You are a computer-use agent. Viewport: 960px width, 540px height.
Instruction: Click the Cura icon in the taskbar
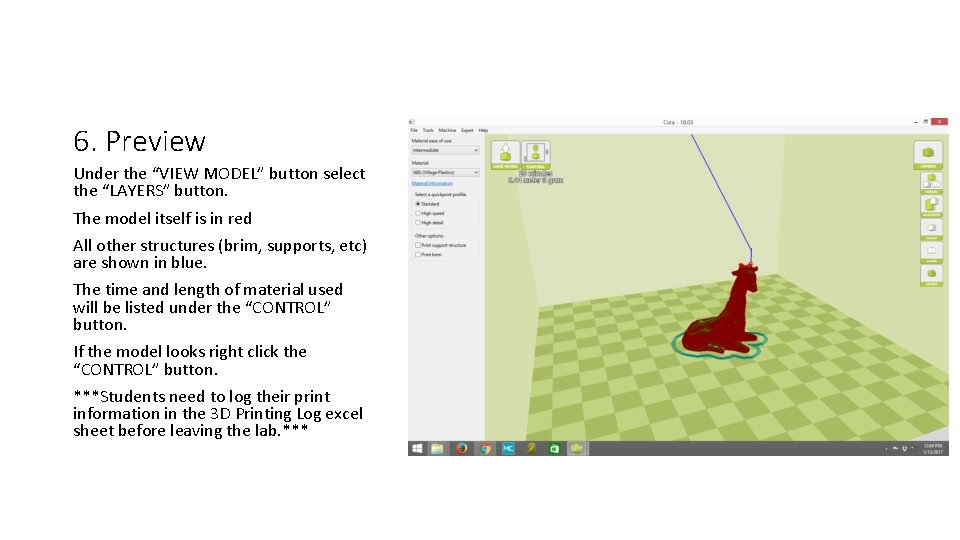(x=577, y=449)
